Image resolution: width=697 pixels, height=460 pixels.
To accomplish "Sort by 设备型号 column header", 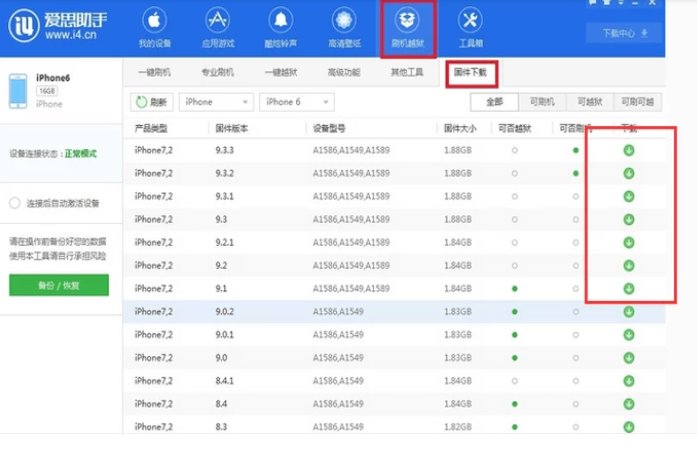I will pos(329,129).
